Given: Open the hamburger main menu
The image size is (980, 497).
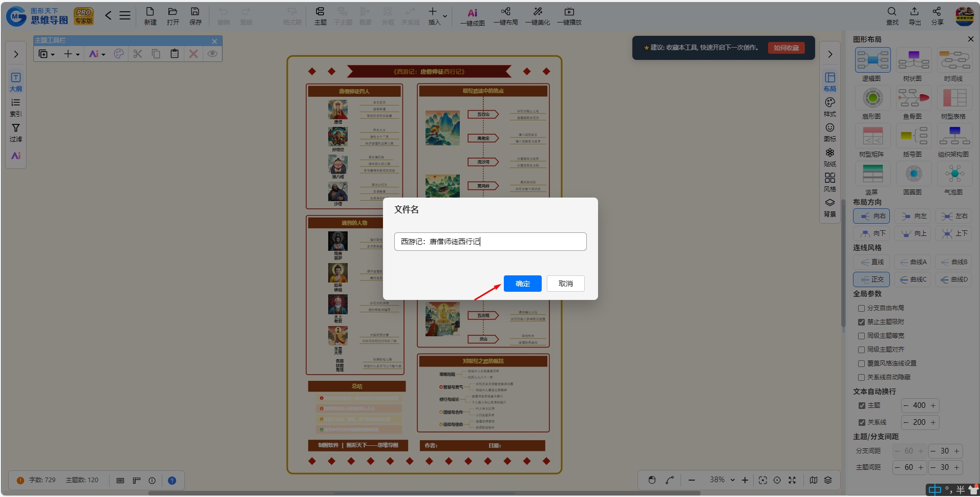Looking at the screenshot, I should click(125, 15).
